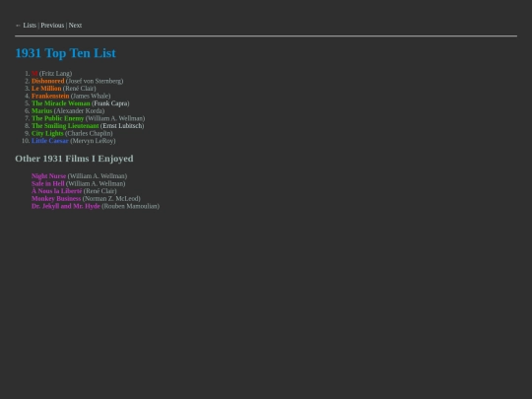This screenshot has height=399, width=532.
Task: Click The Miracle Woman title
Action: [x=61, y=103]
